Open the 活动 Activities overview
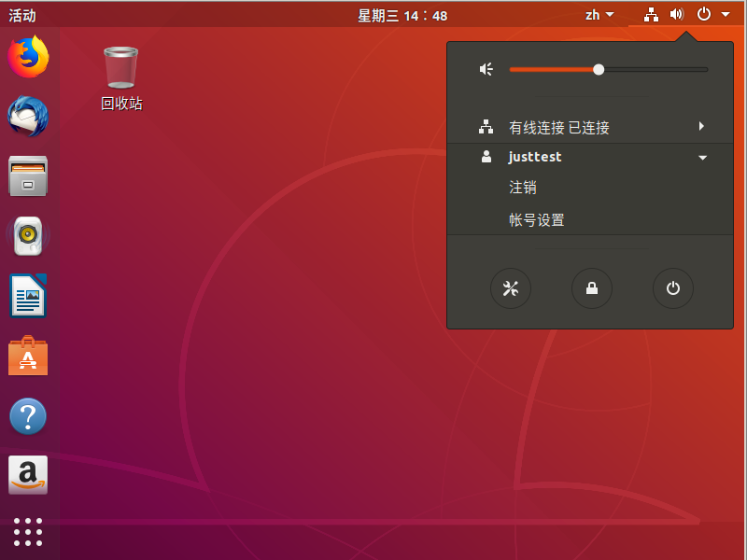This screenshot has width=747, height=560. coord(21,15)
